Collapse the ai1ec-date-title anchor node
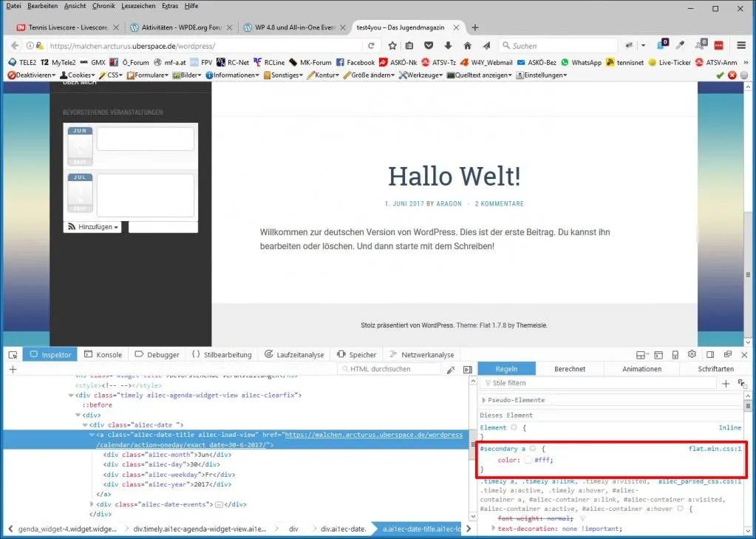The width and height of the screenshot is (756, 539). point(92,435)
